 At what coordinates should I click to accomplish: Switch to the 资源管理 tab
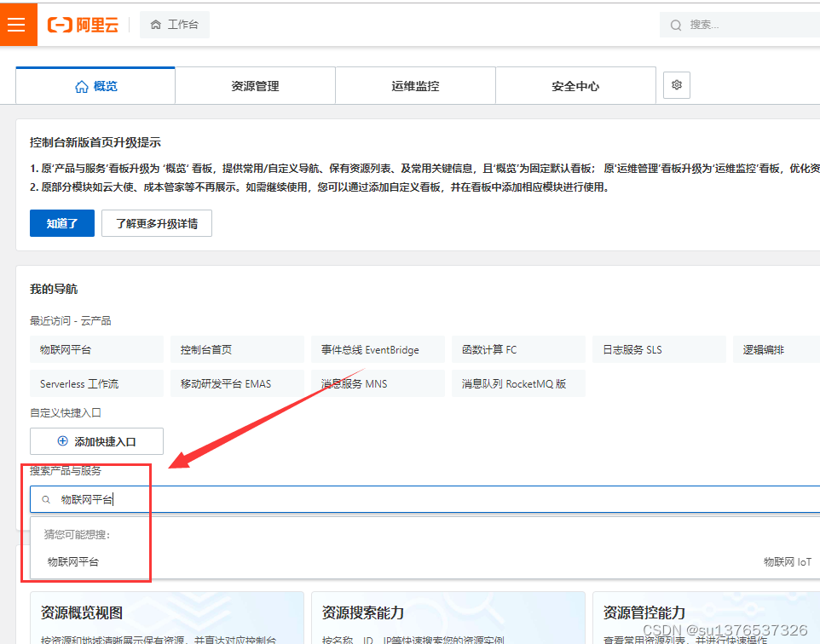[x=255, y=86]
